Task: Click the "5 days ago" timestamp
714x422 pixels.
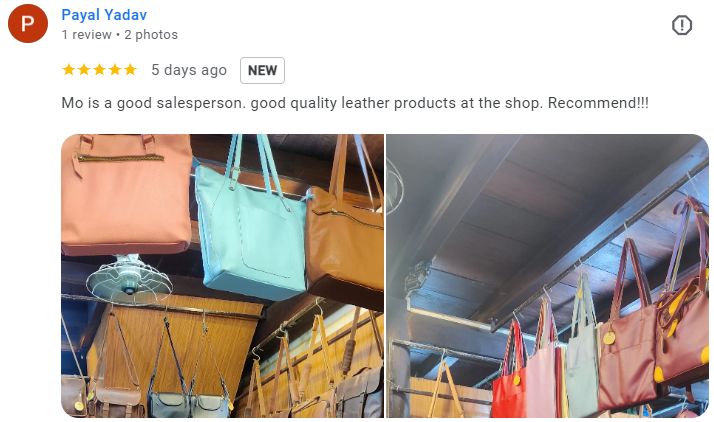Action: click(x=189, y=70)
